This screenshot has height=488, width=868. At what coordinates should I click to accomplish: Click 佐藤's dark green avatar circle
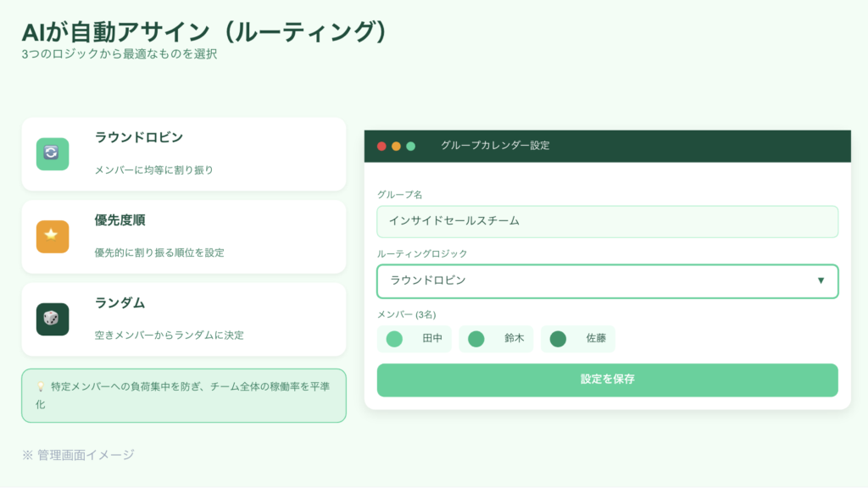559,339
